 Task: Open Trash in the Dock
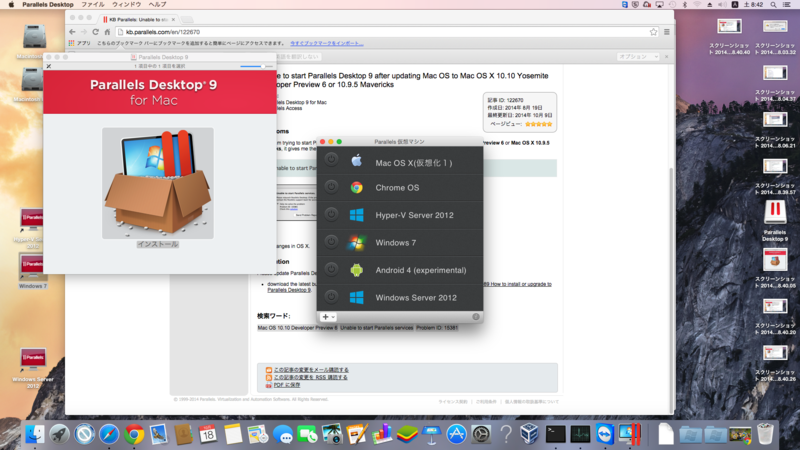click(765, 434)
